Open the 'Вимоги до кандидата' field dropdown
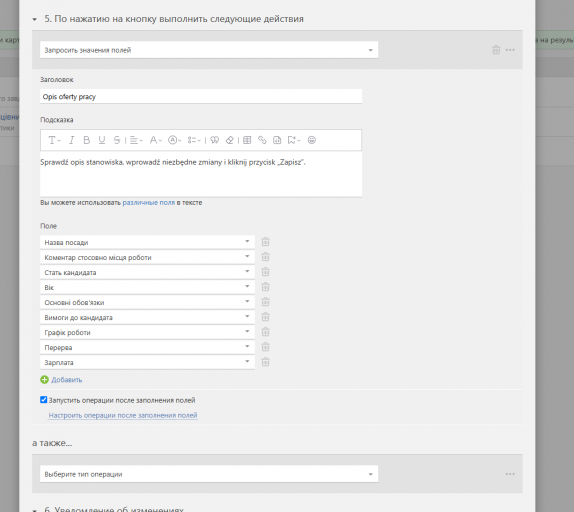Viewport: 574px width, 512px height. click(x=147, y=317)
